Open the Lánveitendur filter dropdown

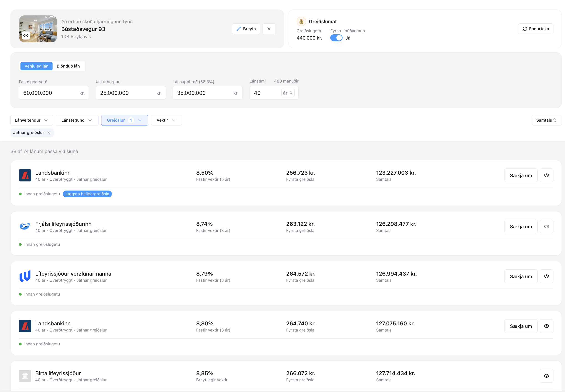tap(32, 120)
